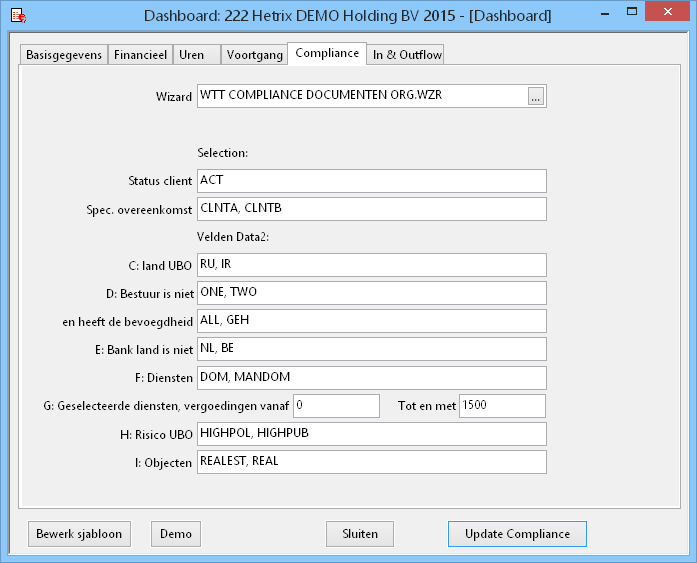Close the Dashboard window
Screen dimensions: 697x563
point(668,12)
